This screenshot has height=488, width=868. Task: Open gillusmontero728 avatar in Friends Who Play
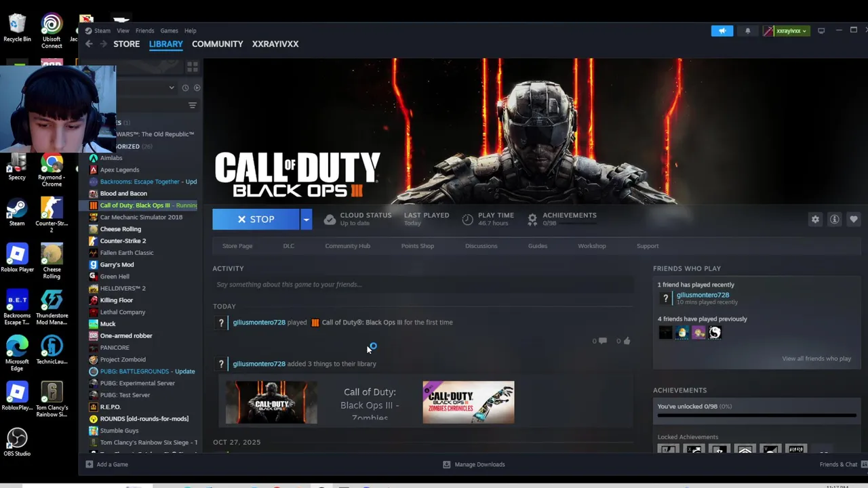point(665,298)
